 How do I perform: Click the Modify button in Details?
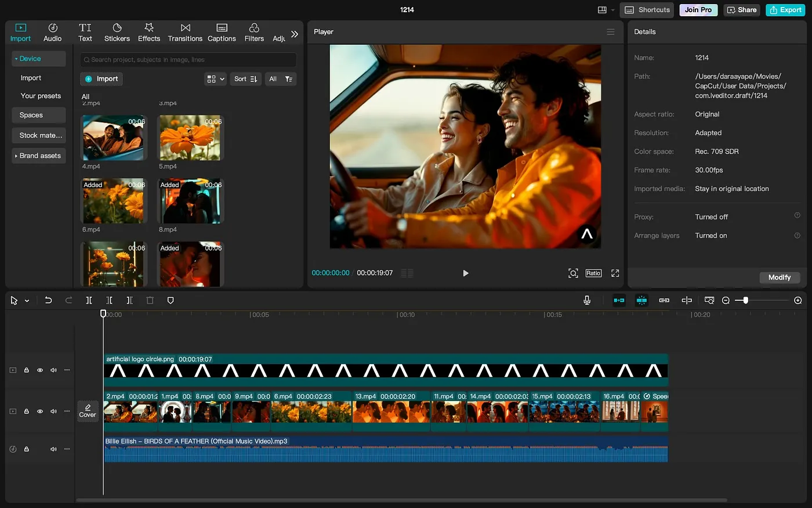[x=780, y=278]
